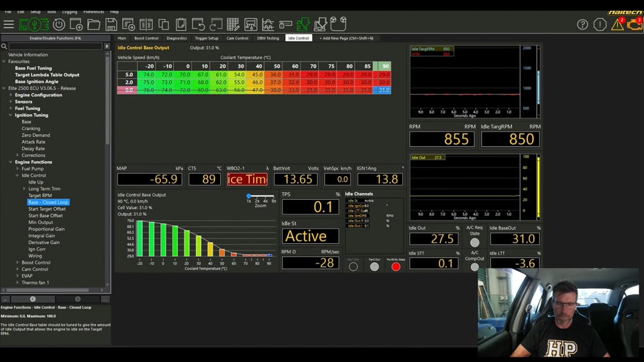Save the map with floppy disk icon
This screenshot has height=362, width=644.
coord(111,25)
